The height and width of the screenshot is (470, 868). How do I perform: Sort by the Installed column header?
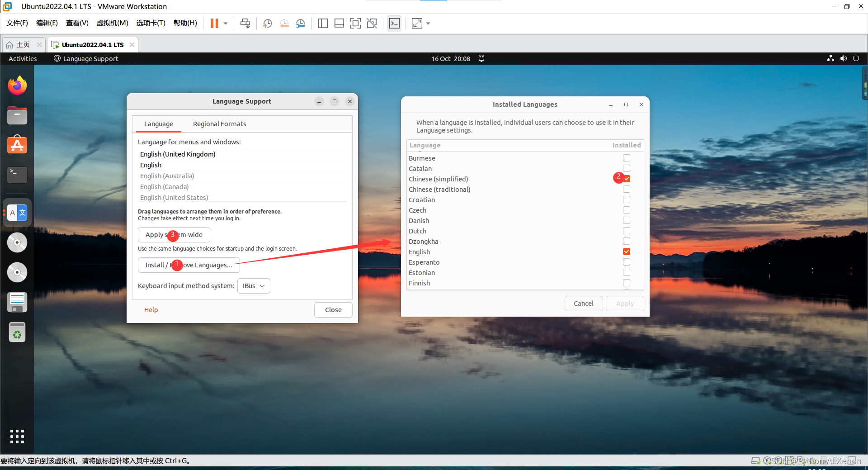click(x=626, y=145)
